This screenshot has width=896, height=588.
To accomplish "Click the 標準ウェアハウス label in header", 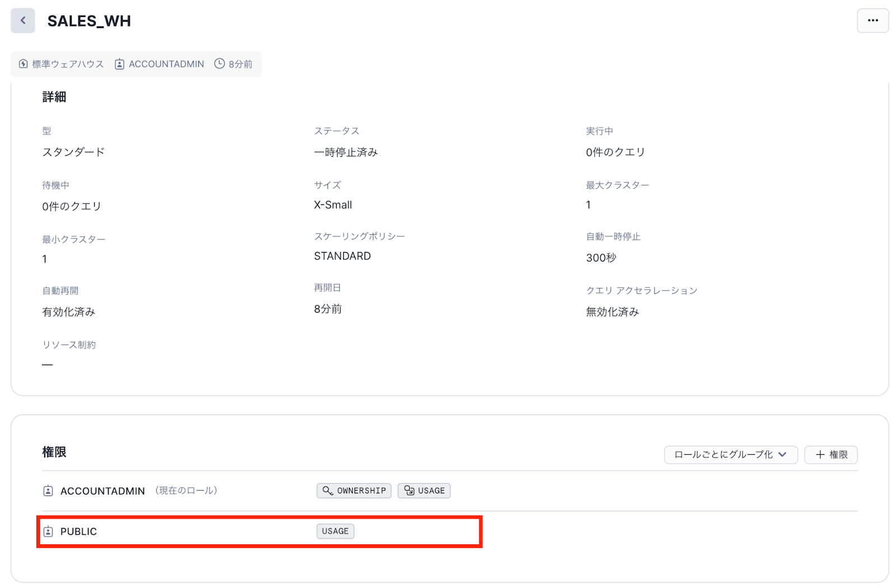I will pos(68,64).
